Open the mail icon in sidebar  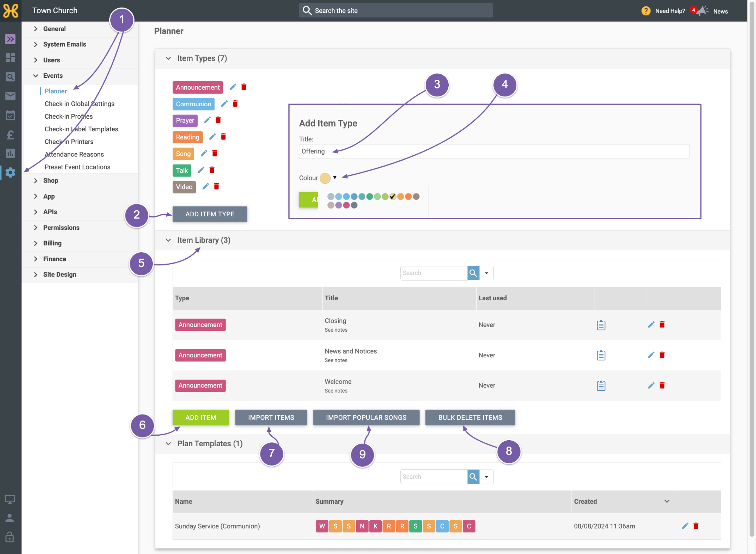point(10,96)
